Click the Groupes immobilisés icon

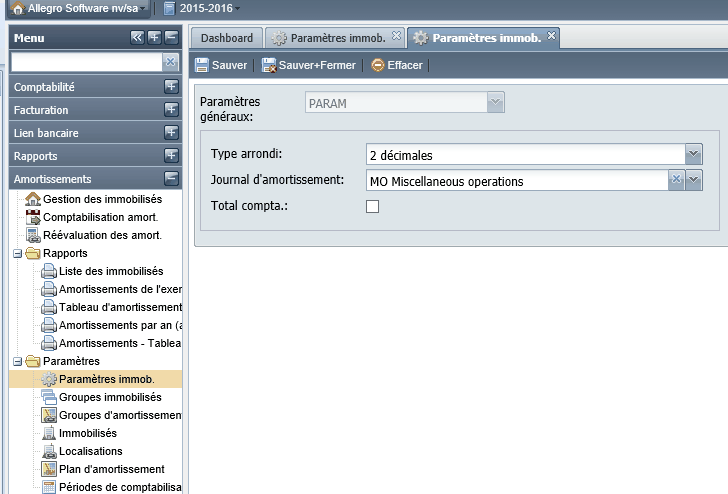pos(49,397)
